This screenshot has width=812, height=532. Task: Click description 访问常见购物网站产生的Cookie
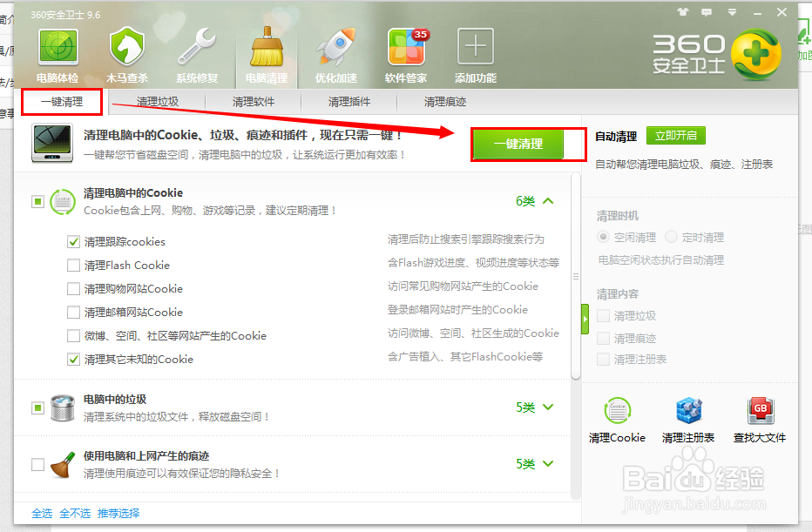point(463,286)
